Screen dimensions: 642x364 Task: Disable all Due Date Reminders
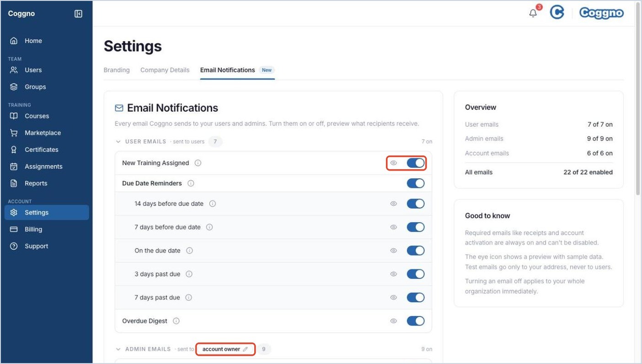coord(416,183)
